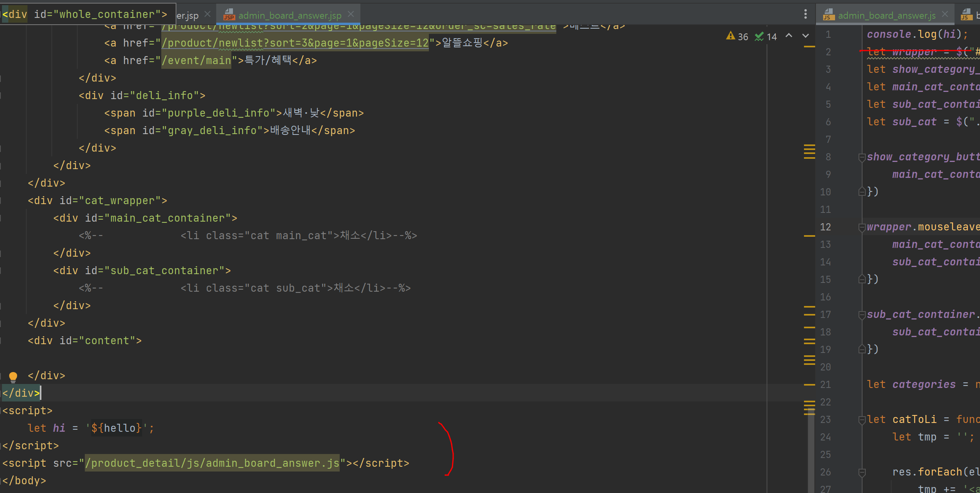The width and height of the screenshot is (980, 493).
Task: Collapse the sub_cat_container block at line 17
Action: click(x=862, y=314)
